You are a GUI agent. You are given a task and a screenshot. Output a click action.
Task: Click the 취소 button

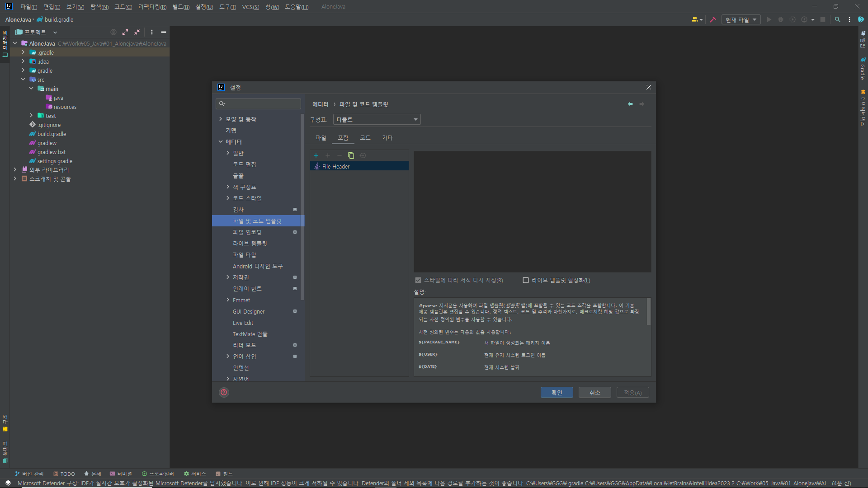pyautogui.click(x=594, y=392)
